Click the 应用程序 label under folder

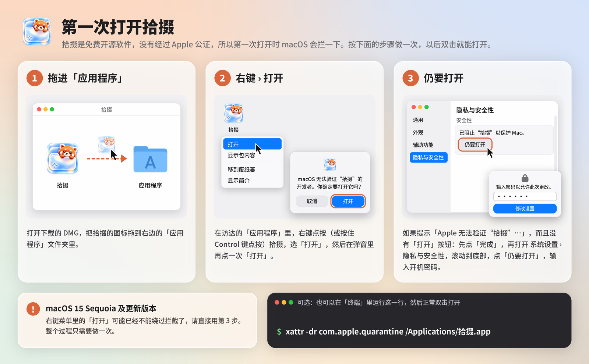pos(150,185)
